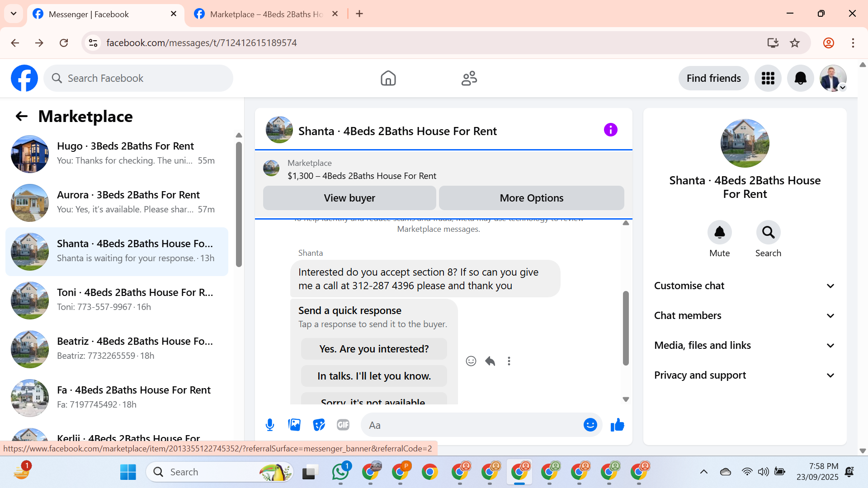Choose a GIF for the message
868x488 pixels.
point(343,425)
